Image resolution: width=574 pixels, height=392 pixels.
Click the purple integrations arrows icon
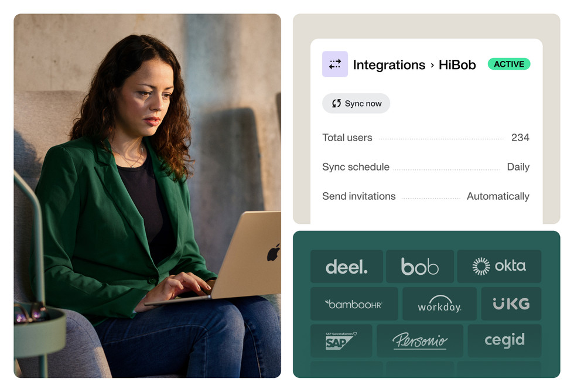(334, 64)
